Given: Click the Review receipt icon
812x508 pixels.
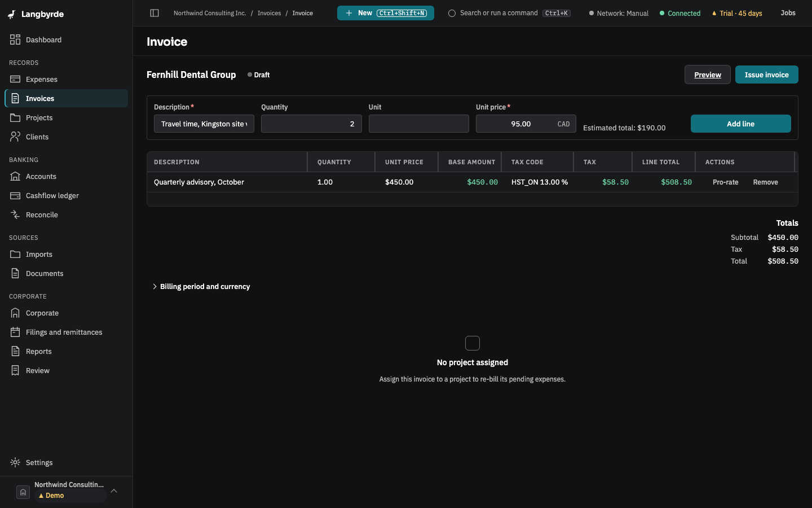Looking at the screenshot, I should coord(15,371).
